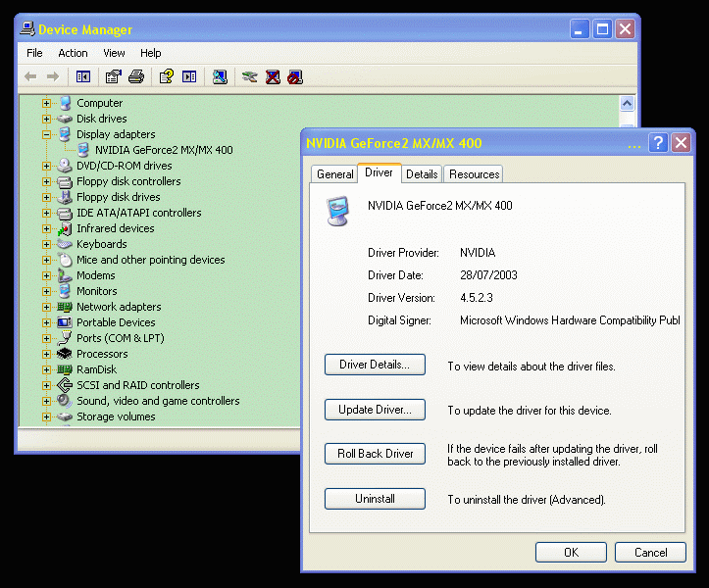Collapse the Display adapters node
Image resolution: width=709 pixels, height=588 pixels.
tap(46, 134)
